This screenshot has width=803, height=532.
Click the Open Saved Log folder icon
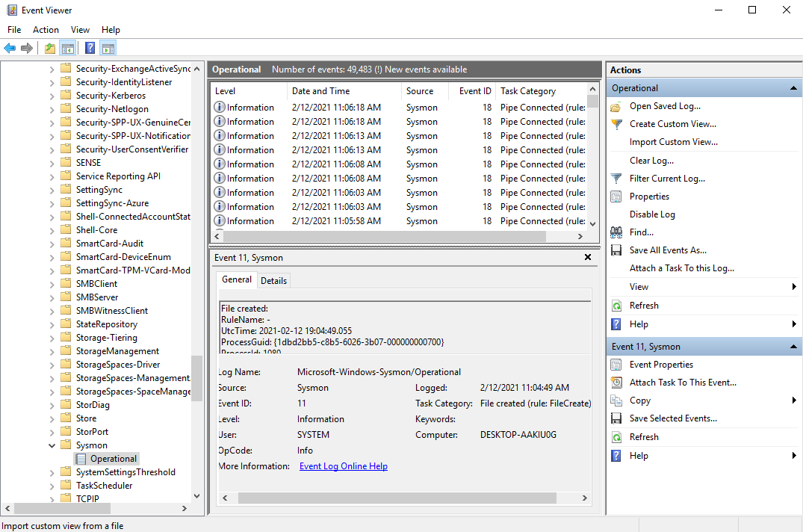pos(616,106)
